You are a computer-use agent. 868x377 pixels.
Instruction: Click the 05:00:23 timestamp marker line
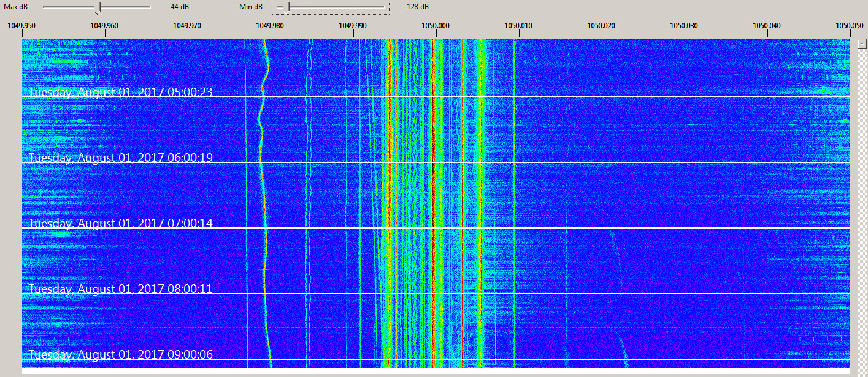pos(436,97)
